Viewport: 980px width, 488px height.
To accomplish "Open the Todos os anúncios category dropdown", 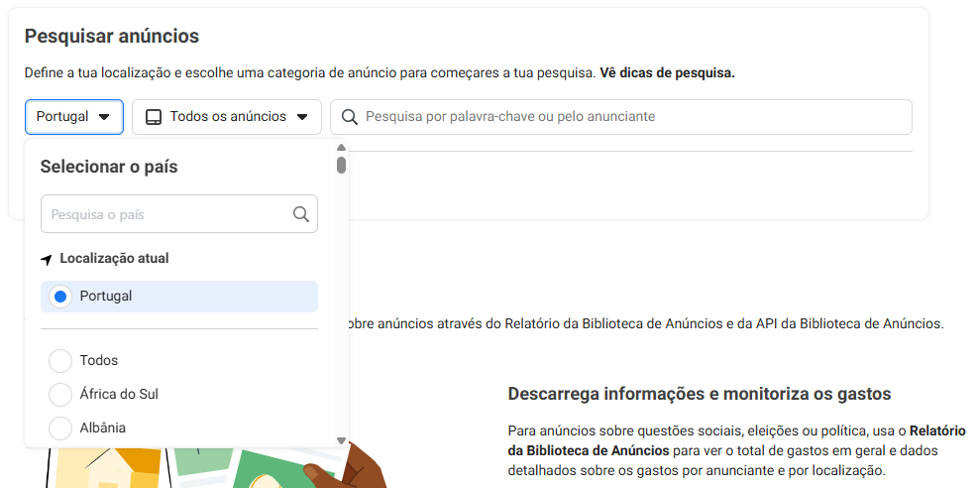I will (227, 117).
